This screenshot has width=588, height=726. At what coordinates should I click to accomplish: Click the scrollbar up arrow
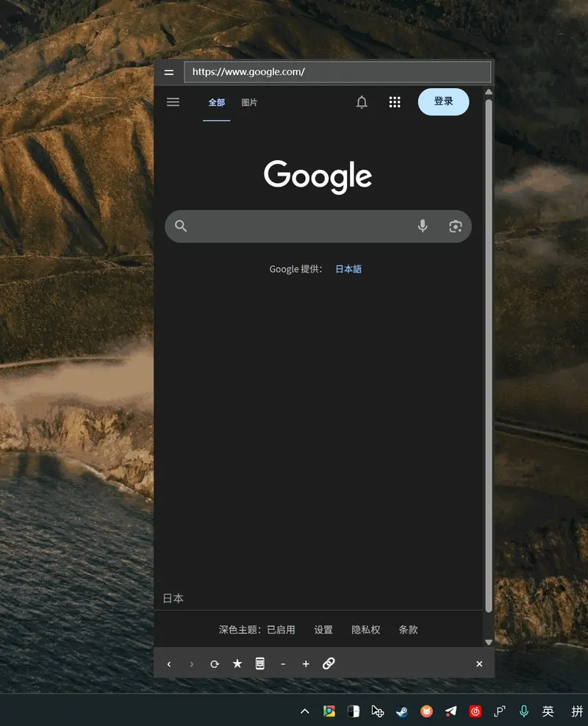489,92
